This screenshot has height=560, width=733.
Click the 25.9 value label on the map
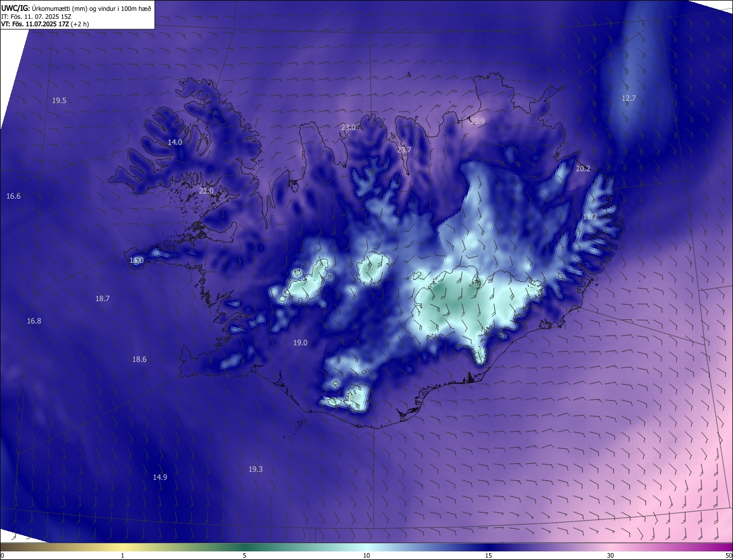(478, 121)
